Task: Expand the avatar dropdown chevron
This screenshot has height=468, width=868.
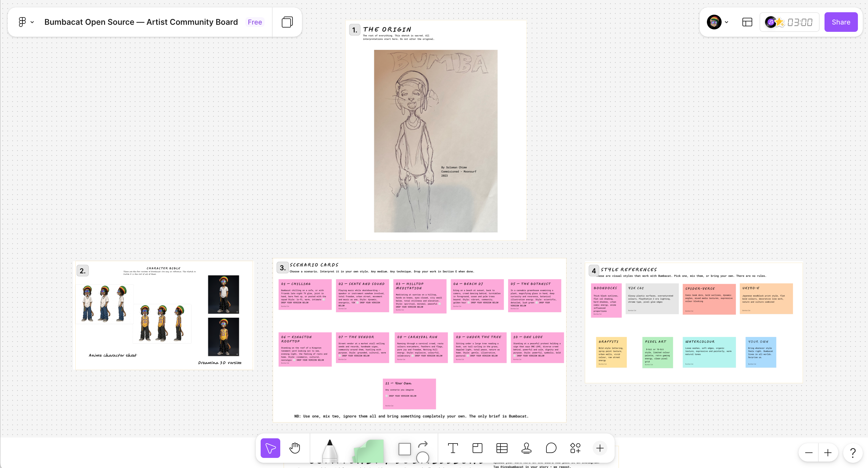Action: 726,22
